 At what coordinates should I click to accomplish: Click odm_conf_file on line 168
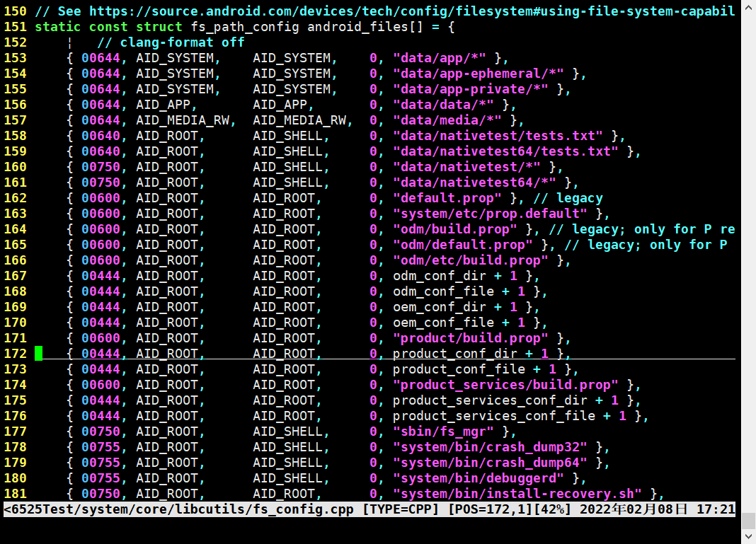pyautogui.click(x=444, y=291)
